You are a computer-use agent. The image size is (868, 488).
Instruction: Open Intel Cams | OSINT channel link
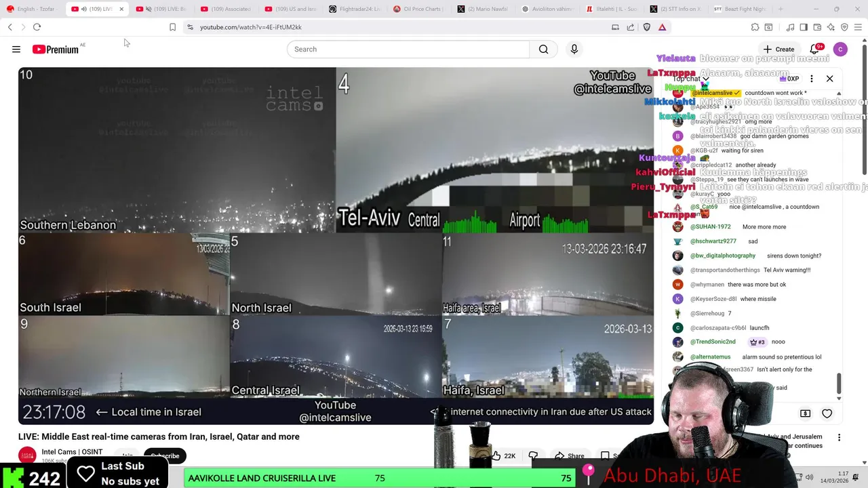tap(72, 452)
